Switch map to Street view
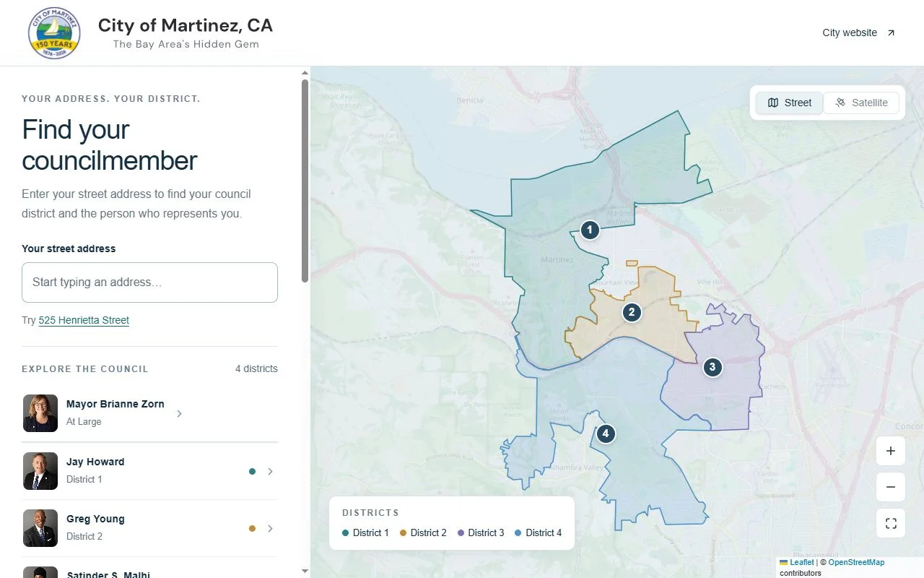Image resolution: width=924 pixels, height=578 pixels. coord(789,103)
